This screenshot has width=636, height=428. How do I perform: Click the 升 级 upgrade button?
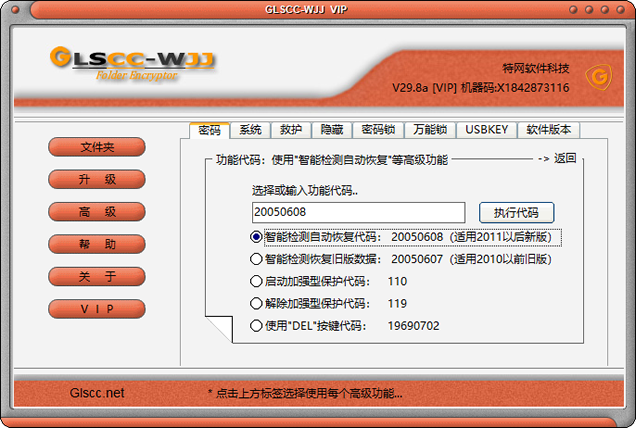[97, 179]
